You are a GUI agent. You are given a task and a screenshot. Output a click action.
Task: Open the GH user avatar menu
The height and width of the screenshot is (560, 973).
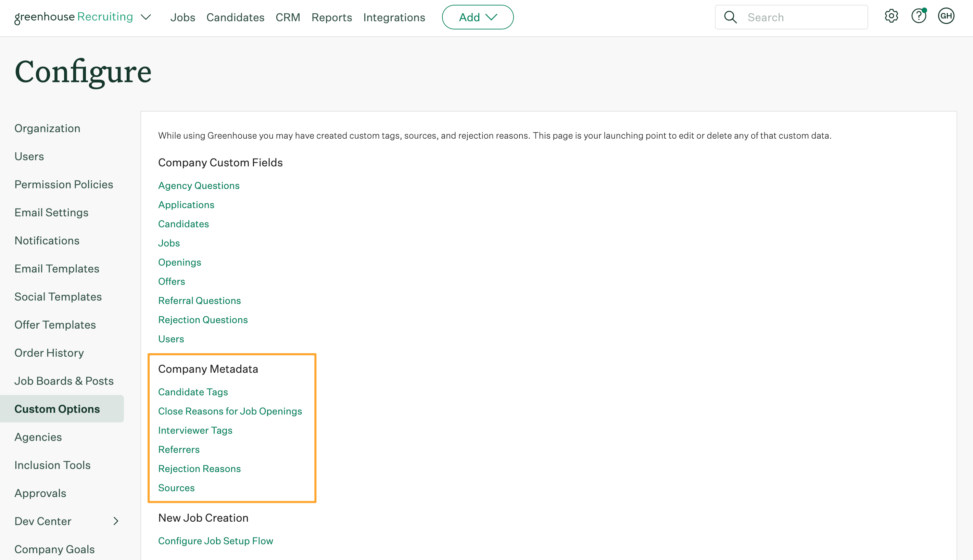coord(946,16)
